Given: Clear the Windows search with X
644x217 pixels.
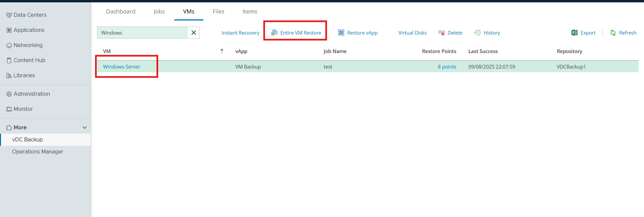Looking at the screenshot, I should (194, 33).
